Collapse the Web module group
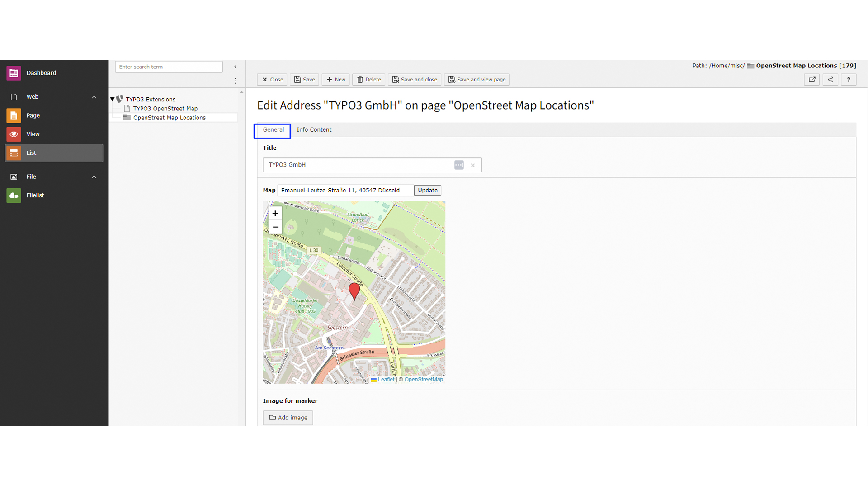Image resolution: width=868 pixels, height=486 pixels. (x=94, y=97)
